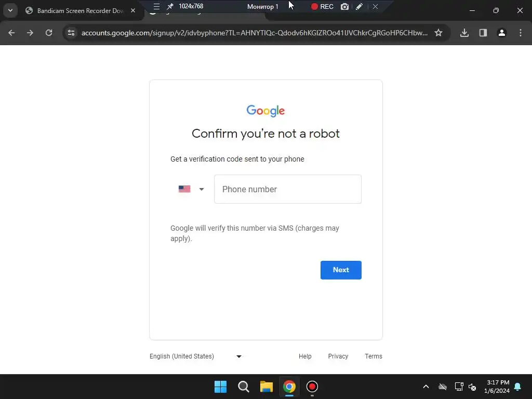
Task: Open Chrome side panel
Action: (x=483, y=33)
